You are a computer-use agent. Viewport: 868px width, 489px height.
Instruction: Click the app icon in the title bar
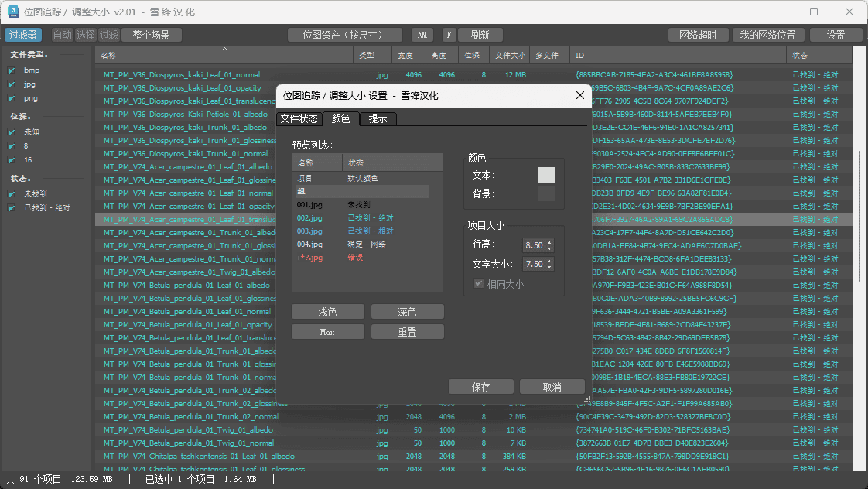(13, 12)
